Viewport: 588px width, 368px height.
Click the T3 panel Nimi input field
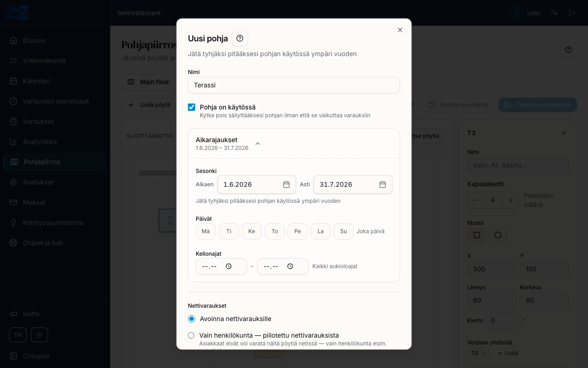pyautogui.click(x=518, y=165)
